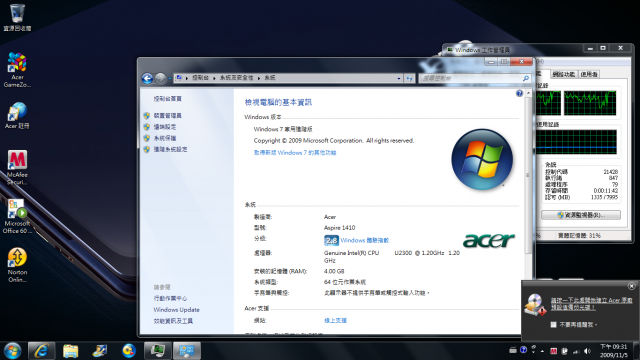The width and height of the screenshot is (640, 360).
Task: Open recent pages dropdown beside Forward button
Action: (x=170, y=79)
